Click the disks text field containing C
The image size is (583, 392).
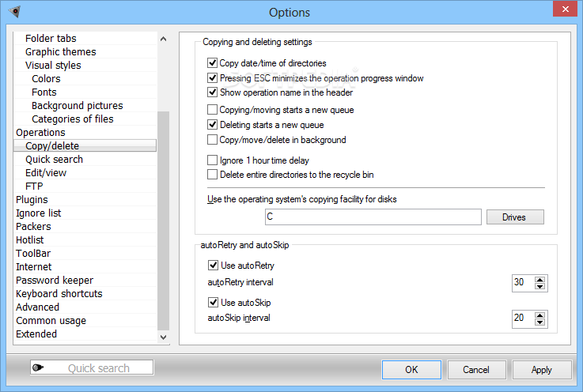(x=373, y=217)
